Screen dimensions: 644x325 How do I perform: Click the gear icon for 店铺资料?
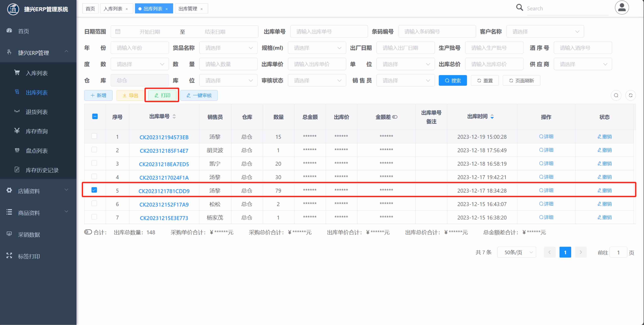(9, 190)
